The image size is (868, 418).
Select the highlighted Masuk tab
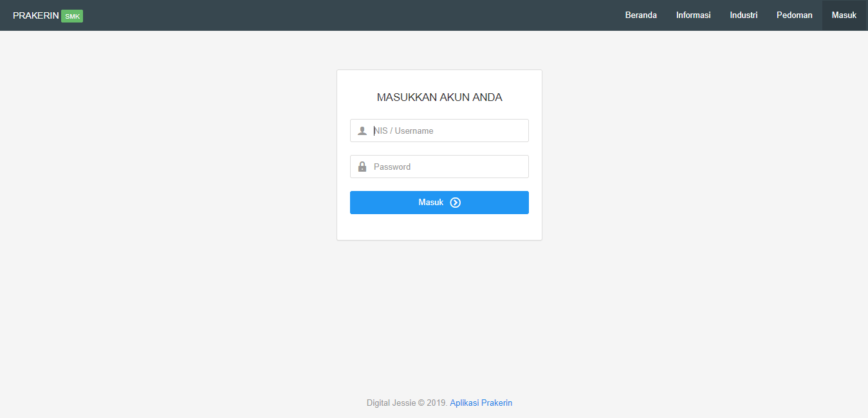pyautogui.click(x=844, y=15)
